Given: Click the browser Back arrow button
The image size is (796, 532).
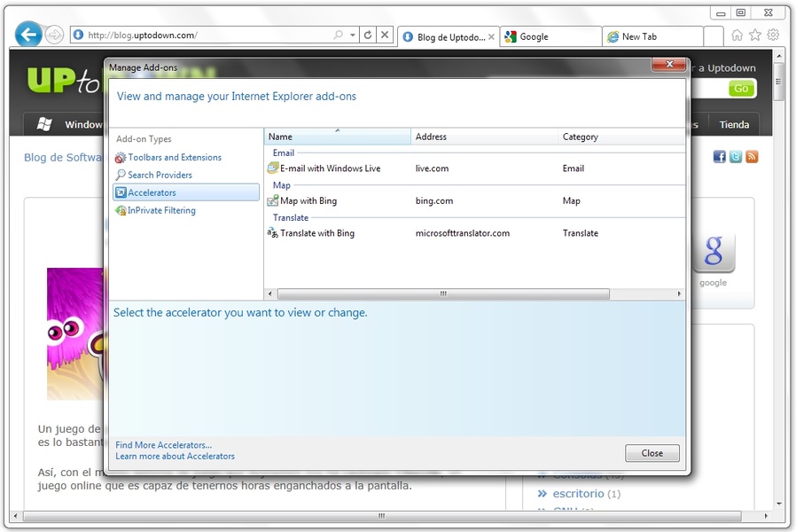Looking at the screenshot, I should click(28, 35).
